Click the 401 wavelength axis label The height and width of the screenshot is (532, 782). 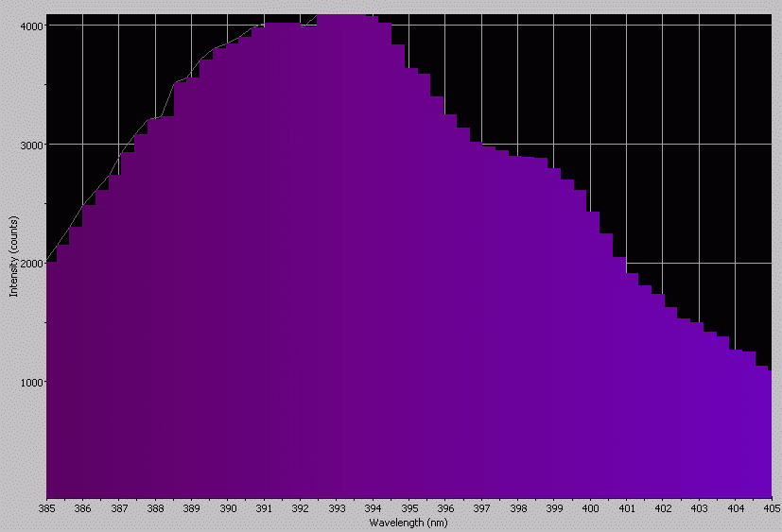tap(627, 508)
